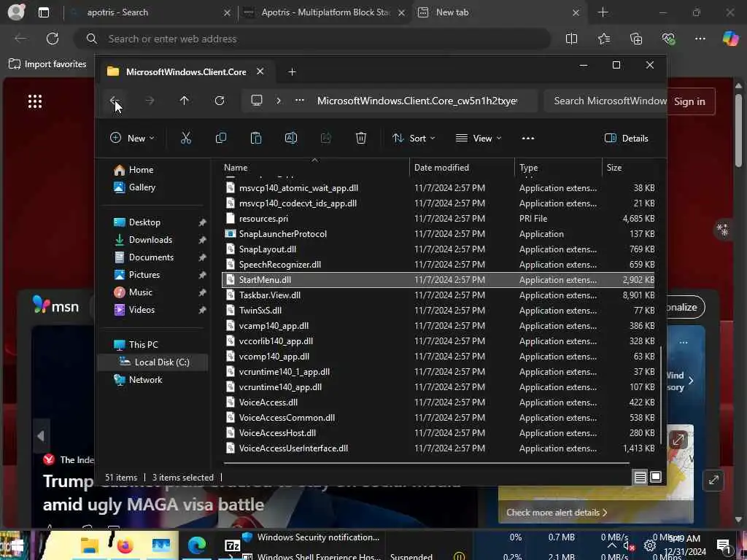This screenshot has height=560, width=747.
Task: Open Firefox from the taskbar
Action: 125,545
